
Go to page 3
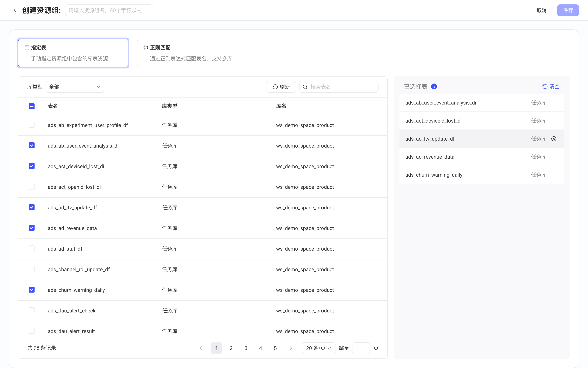pyautogui.click(x=246, y=348)
